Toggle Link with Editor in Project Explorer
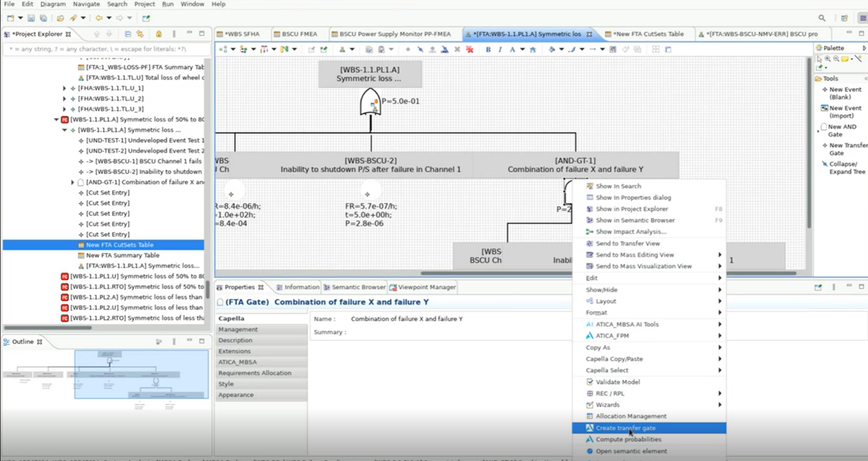Viewport: 868px width, 461px height. pyautogui.click(x=140, y=34)
